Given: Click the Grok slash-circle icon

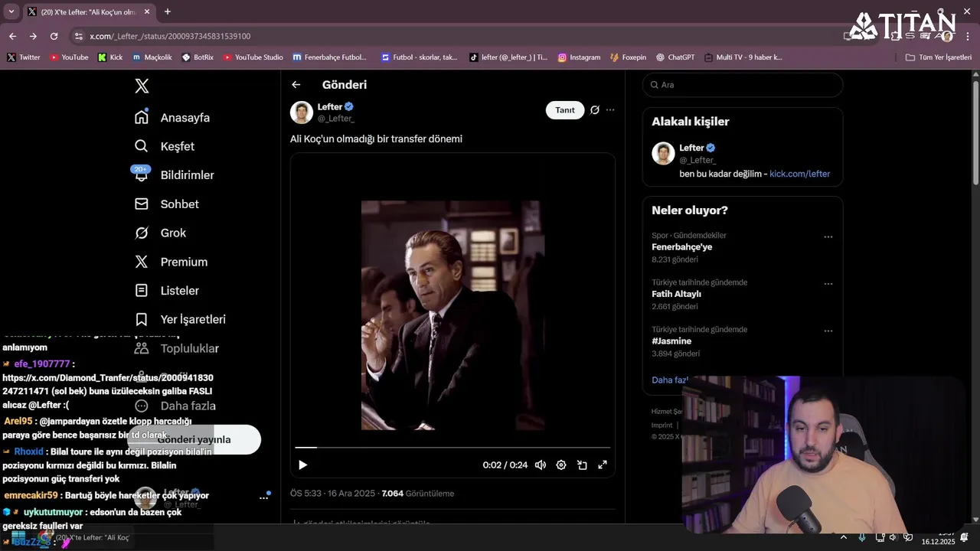Looking at the screenshot, I should point(142,233).
